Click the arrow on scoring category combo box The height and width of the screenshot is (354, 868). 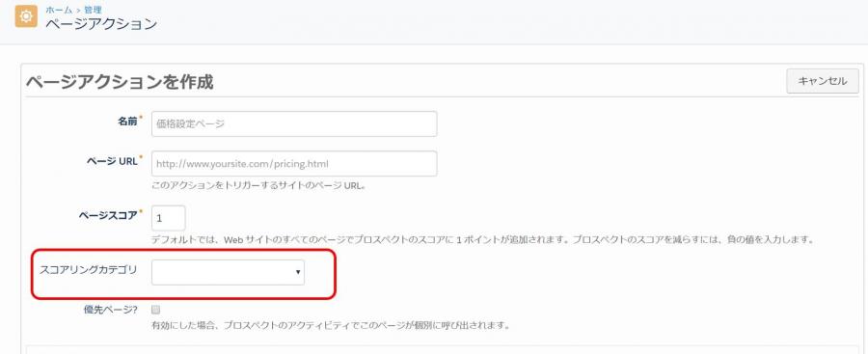click(x=298, y=272)
